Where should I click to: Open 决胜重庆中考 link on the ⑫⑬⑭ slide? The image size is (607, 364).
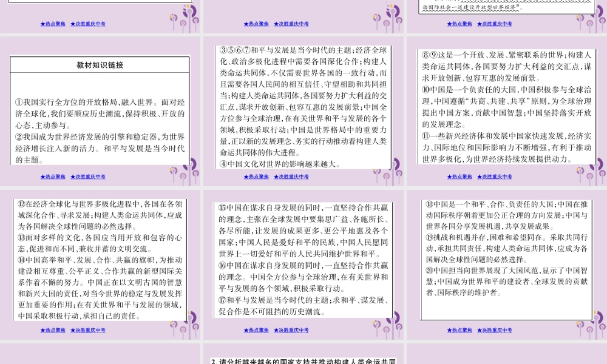(88, 331)
